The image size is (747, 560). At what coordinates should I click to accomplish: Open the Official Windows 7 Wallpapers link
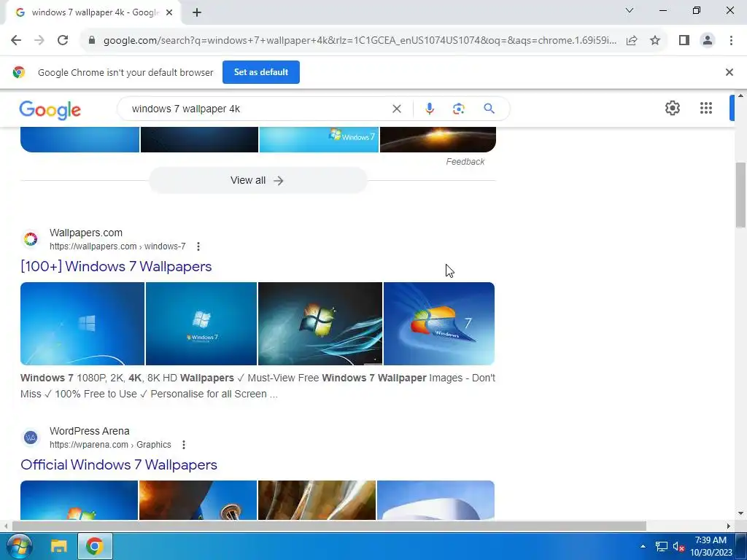pos(119,464)
